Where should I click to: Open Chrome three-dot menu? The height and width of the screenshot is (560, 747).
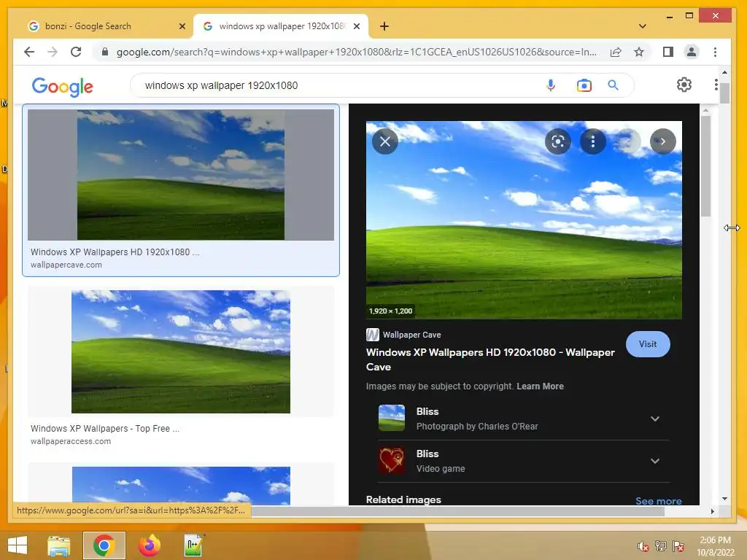(x=715, y=52)
